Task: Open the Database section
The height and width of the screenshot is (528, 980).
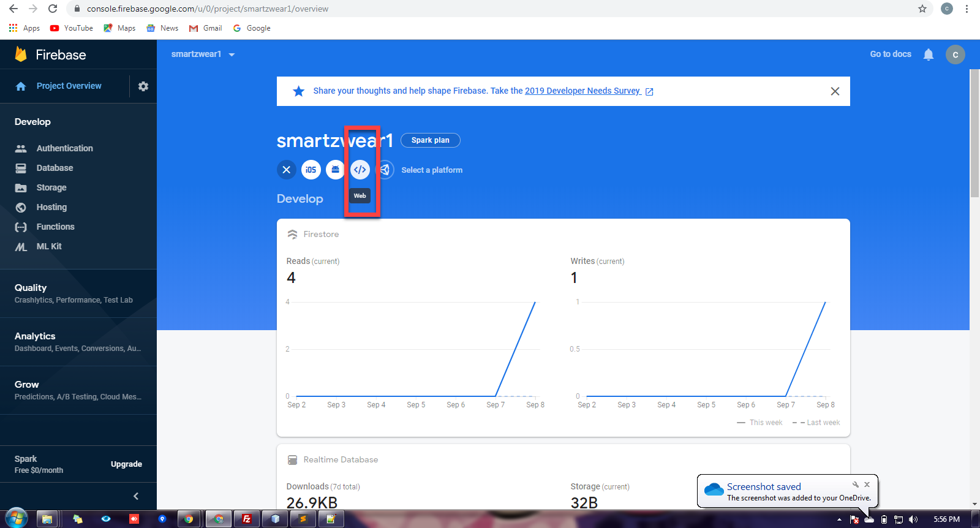Action: click(55, 168)
